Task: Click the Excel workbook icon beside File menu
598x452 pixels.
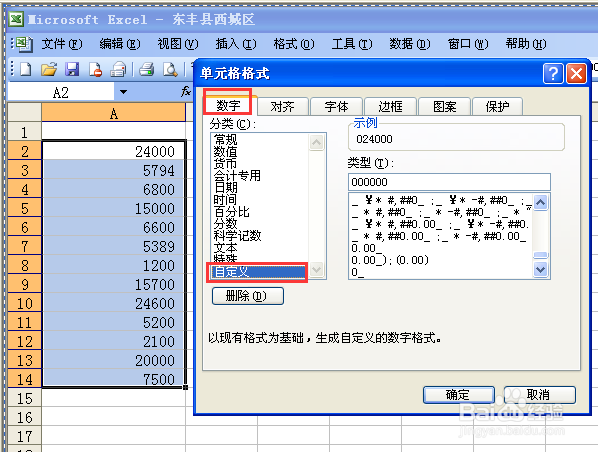Action: point(24,44)
